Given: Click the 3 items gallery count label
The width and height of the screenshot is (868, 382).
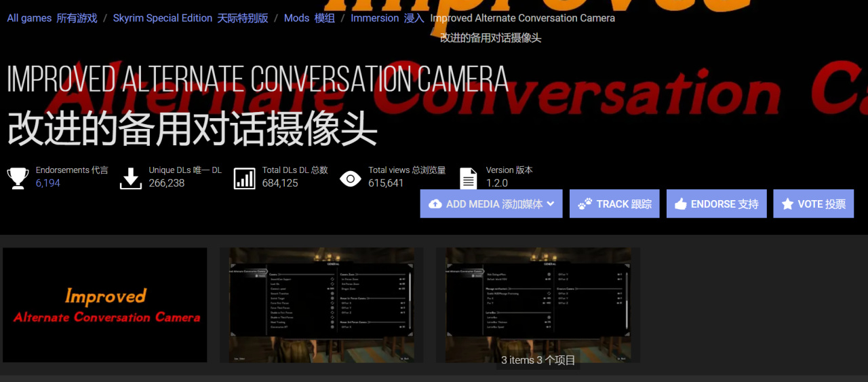Looking at the screenshot, I should (538, 360).
